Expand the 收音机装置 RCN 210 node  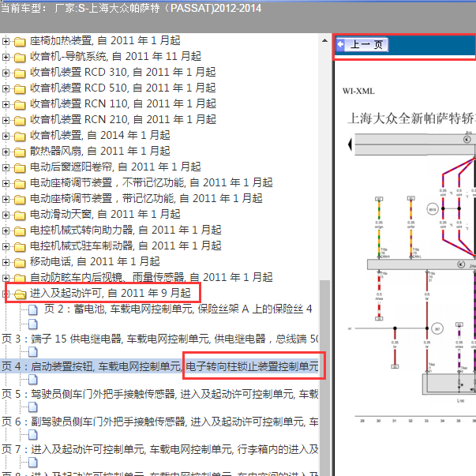(x=6, y=120)
